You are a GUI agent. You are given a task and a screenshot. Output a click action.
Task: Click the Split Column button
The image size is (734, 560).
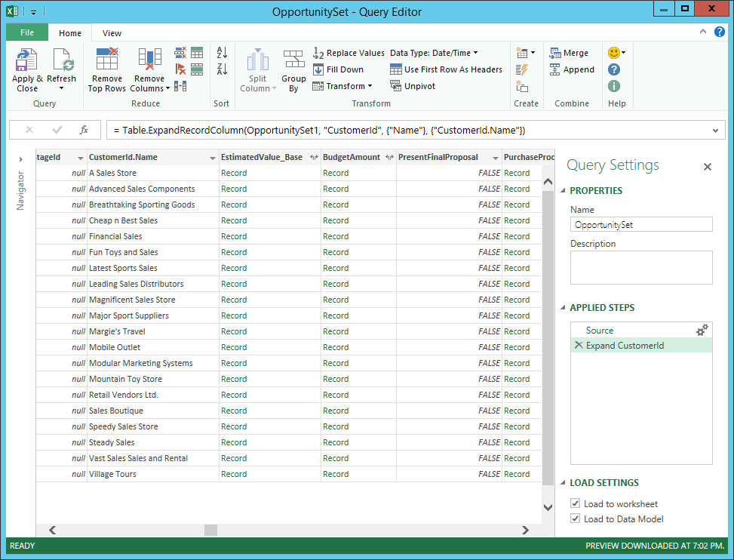click(257, 69)
